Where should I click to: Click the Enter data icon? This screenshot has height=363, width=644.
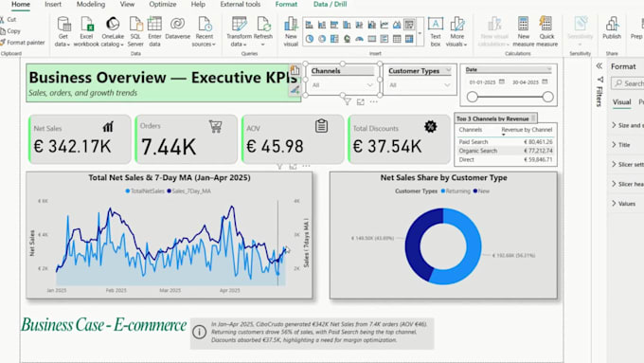pyautogui.click(x=154, y=25)
